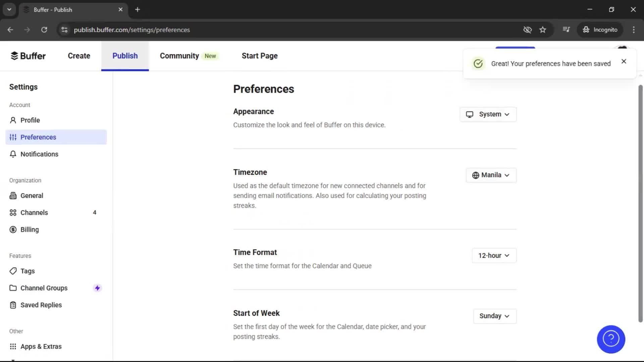Select the Profile person icon in sidebar
644x362 pixels.
coord(13,120)
